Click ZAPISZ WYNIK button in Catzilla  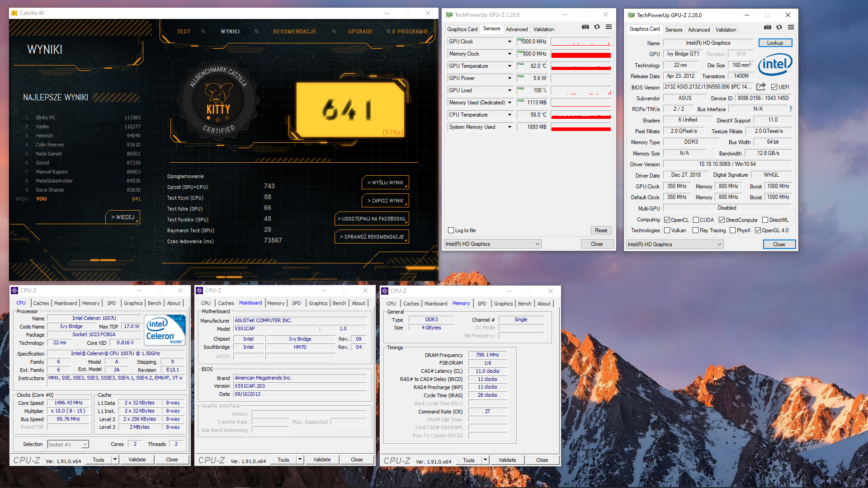pyautogui.click(x=385, y=201)
